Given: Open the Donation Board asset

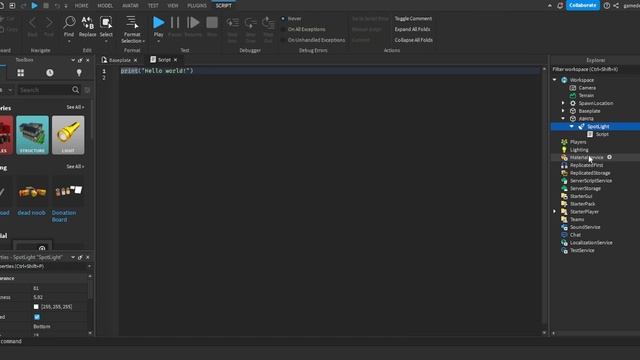Looking at the screenshot, I should pyautogui.click(x=68, y=200).
